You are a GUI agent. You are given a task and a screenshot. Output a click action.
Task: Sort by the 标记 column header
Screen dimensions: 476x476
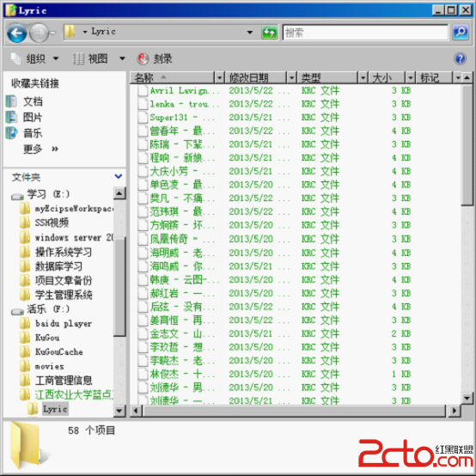click(434, 78)
